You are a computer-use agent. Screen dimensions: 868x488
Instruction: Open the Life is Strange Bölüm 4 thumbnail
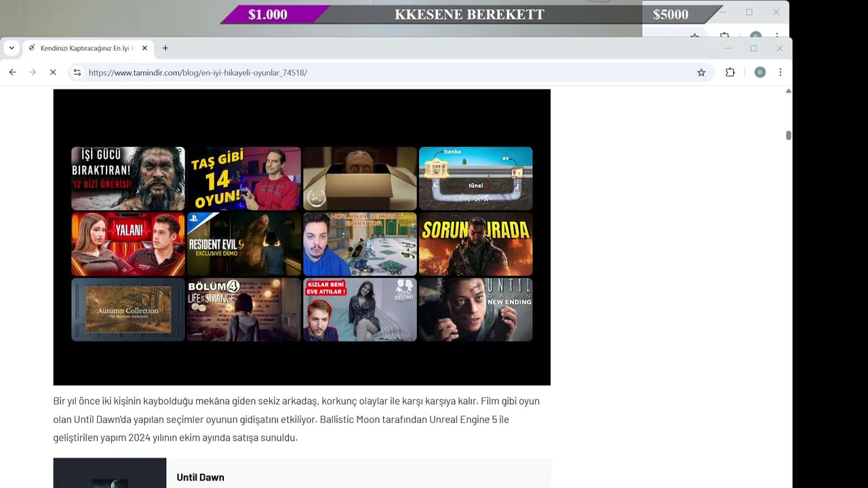(x=244, y=310)
